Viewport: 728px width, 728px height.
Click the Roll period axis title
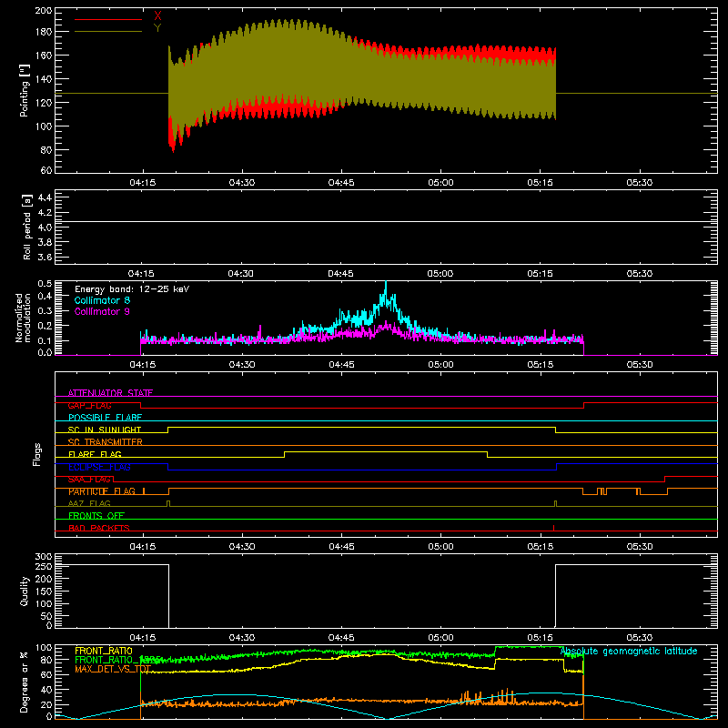tap(27, 227)
